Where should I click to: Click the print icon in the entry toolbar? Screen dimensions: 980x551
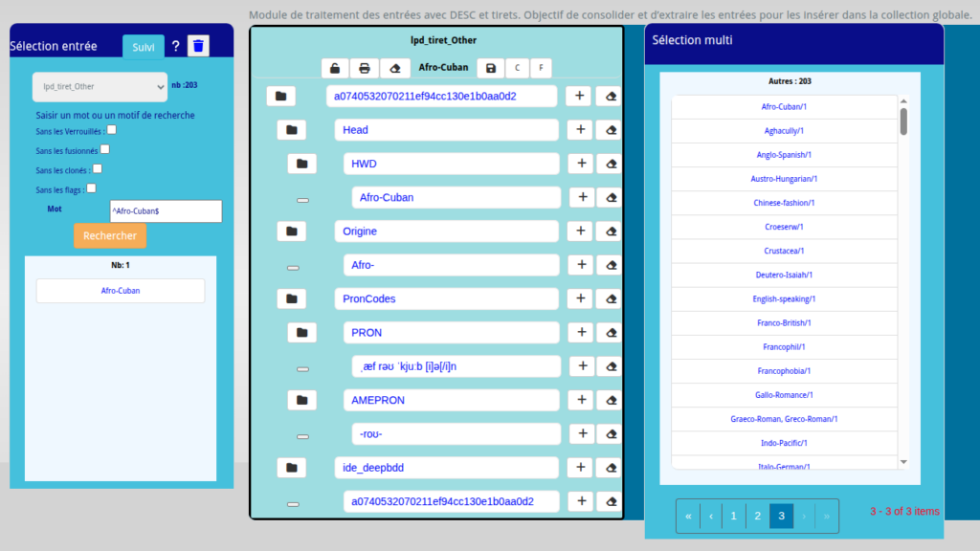[365, 68]
